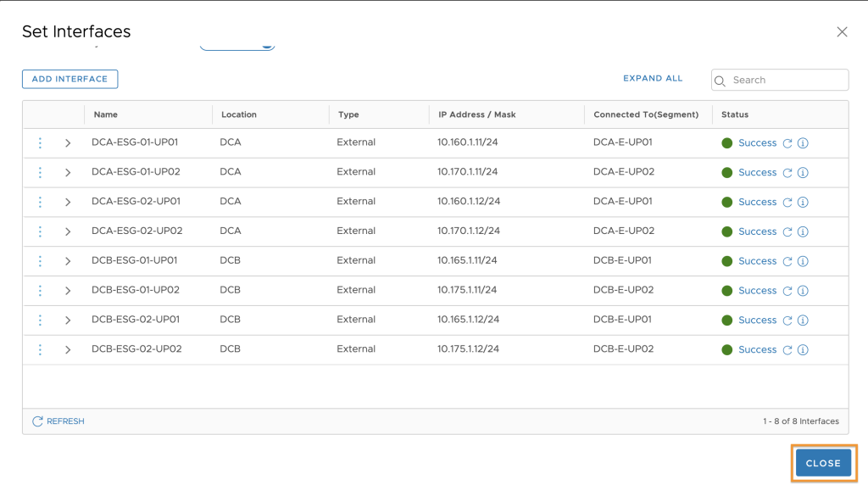868x496 pixels.
Task: Expand the DCA-ESG-01-UP01 interface row
Action: coord(68,142)
